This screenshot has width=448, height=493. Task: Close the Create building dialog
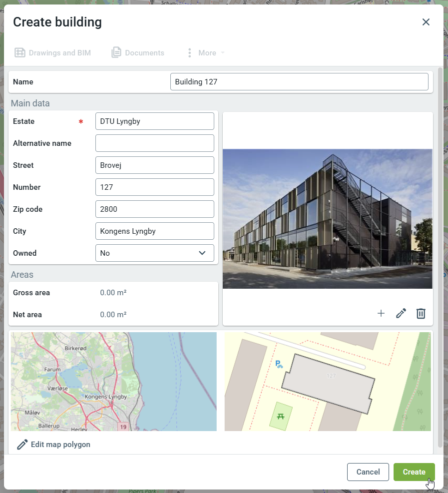(426, 22)
